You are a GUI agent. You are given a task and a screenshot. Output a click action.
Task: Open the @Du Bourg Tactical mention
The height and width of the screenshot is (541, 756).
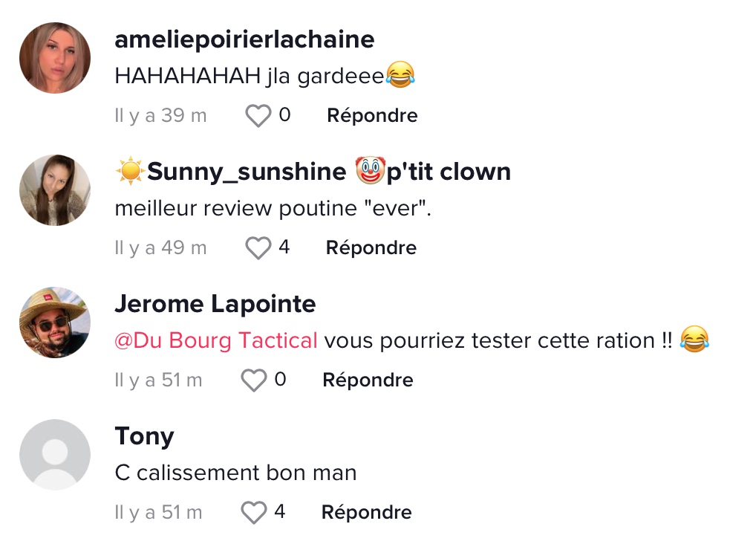pos(216,340)
